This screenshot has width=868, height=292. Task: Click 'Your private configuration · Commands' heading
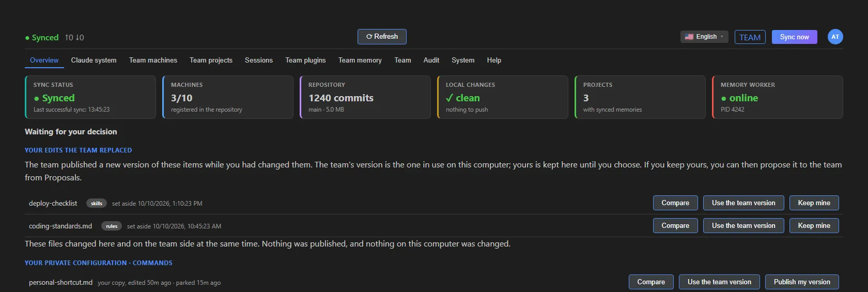coord(99,263)
